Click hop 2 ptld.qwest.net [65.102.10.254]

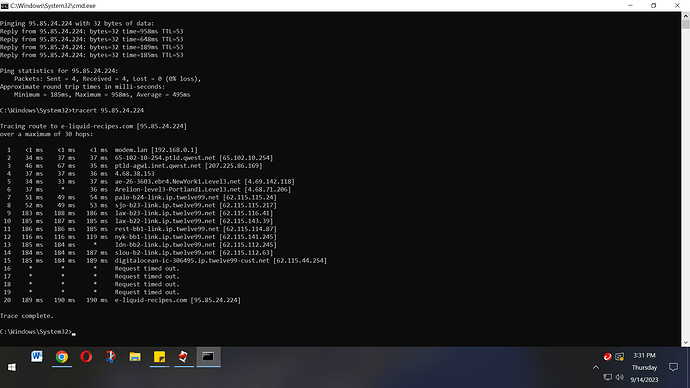tap(194, 158)
